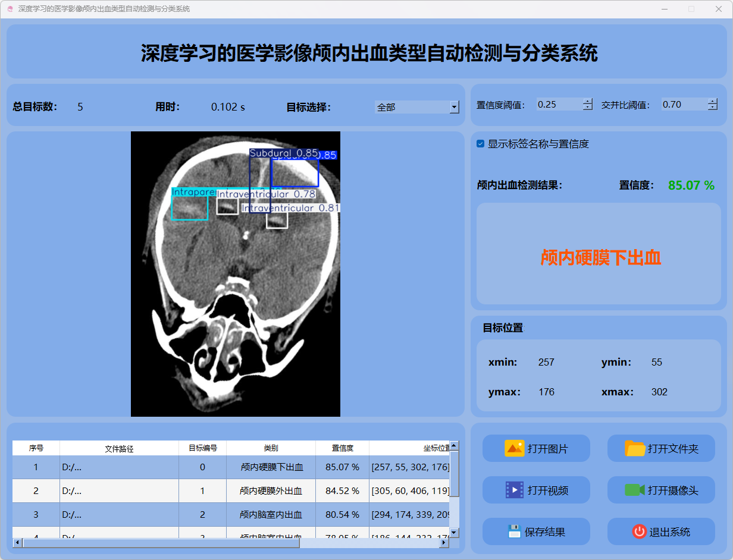Click the 置信度 column header in table
Image resolution: width=733 pixels, height=560 pixels.
point(342,448)
